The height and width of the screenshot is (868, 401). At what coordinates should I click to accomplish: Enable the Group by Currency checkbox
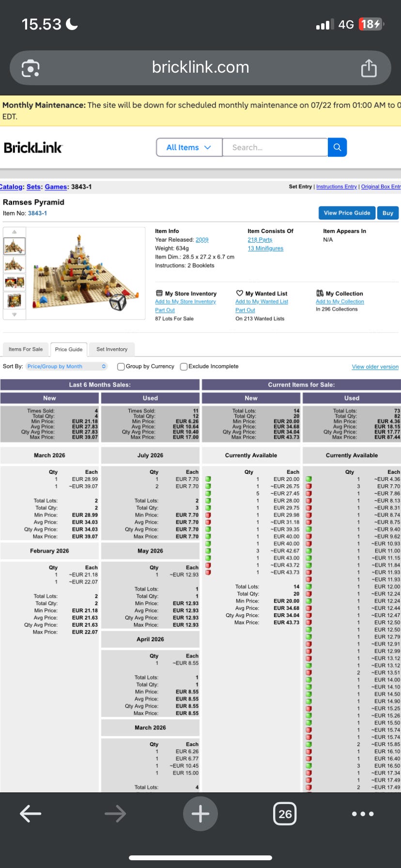coord(121,367)
